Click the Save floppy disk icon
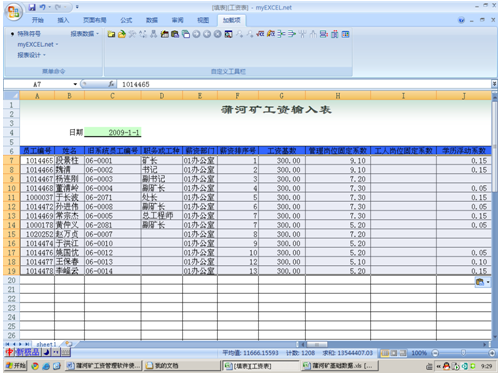The image size is (502, 377). (x=32, y=7)
